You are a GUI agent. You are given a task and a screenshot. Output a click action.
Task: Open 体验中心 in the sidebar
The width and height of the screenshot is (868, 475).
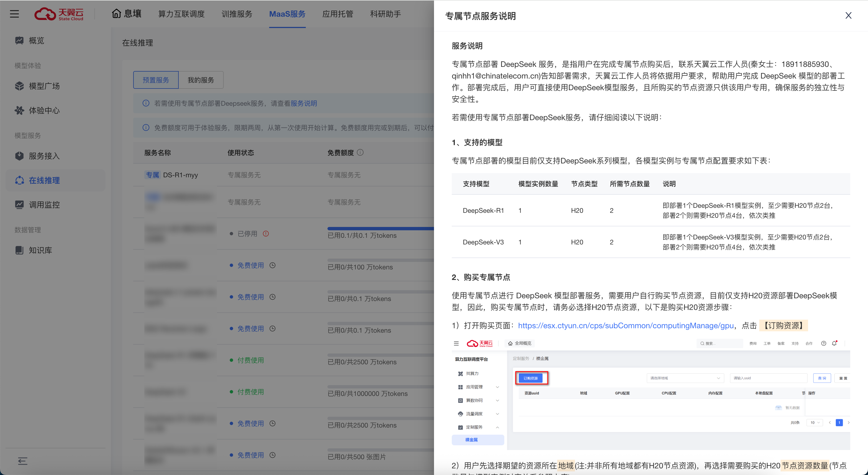point(55,110)
